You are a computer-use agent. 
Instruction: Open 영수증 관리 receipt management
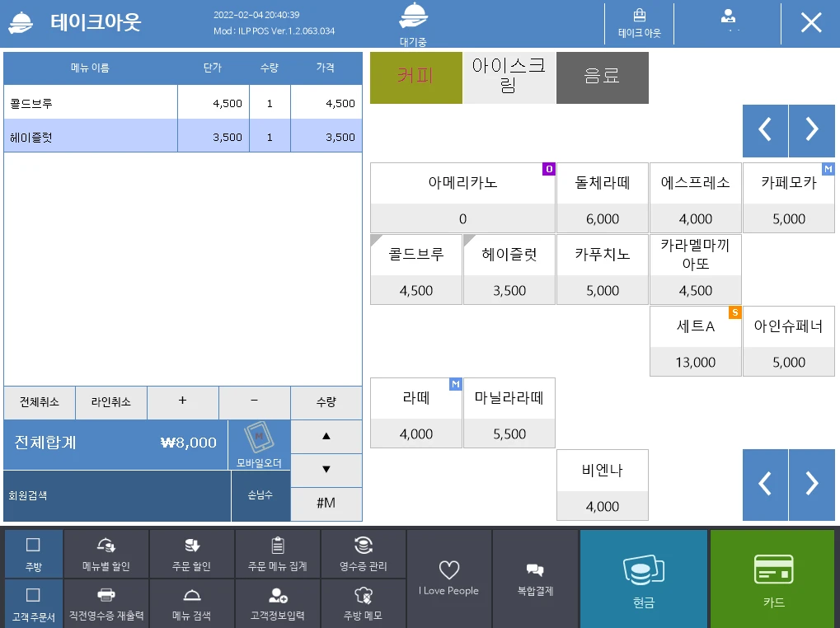point(363,553)
